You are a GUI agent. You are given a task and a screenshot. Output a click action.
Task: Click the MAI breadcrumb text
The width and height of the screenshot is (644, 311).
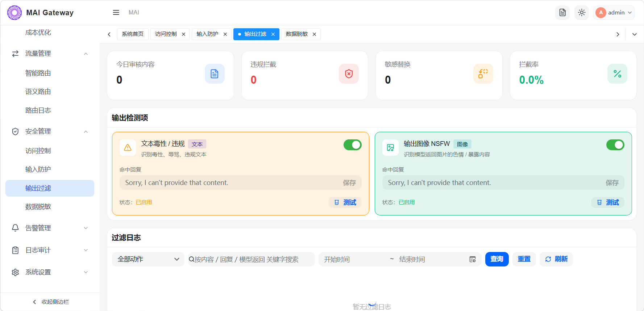(134, 13)
